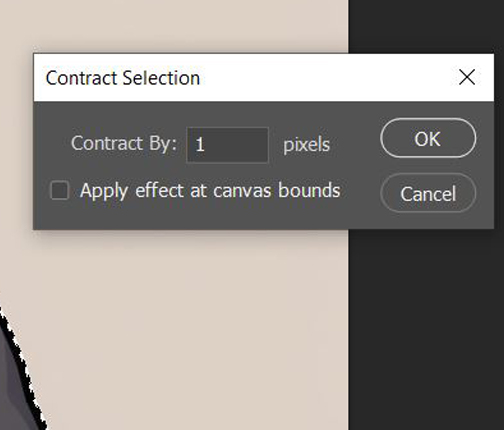The width and height of the screenshot is (504, 430).
Task: Click the empty gray area under the checkbox label
Action: 207,215
